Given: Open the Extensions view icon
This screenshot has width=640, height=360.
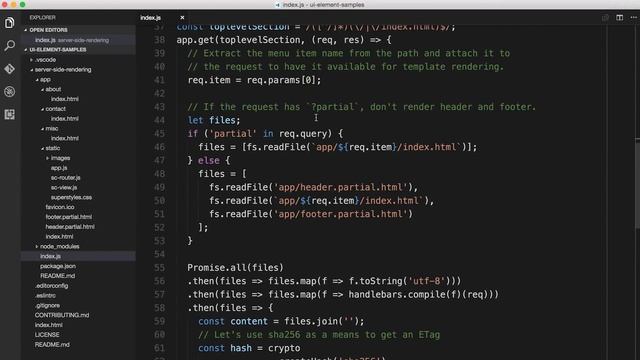Looking at the screenshot, I should tap(9, 114).
